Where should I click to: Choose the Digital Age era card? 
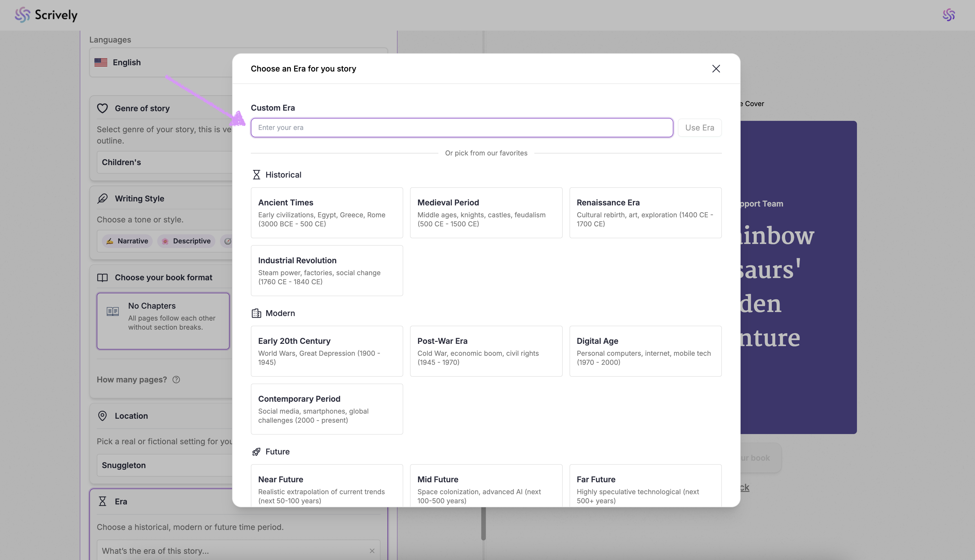645,351
